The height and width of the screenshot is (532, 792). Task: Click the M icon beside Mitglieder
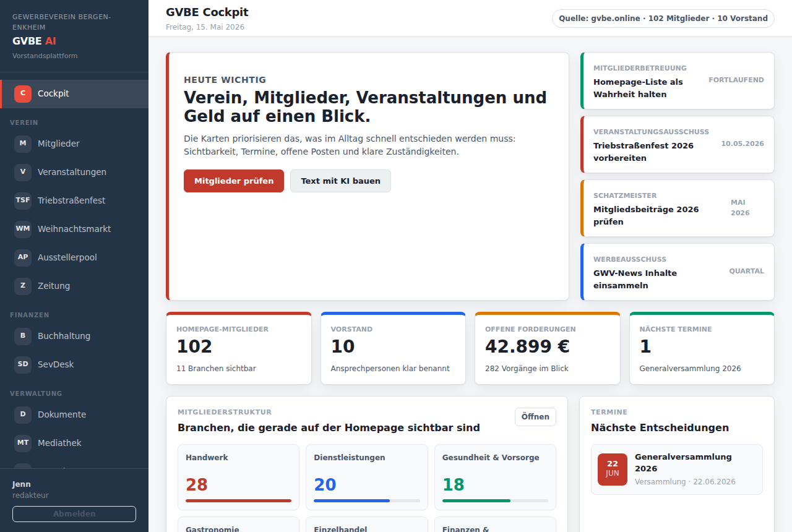pos(23,144)
